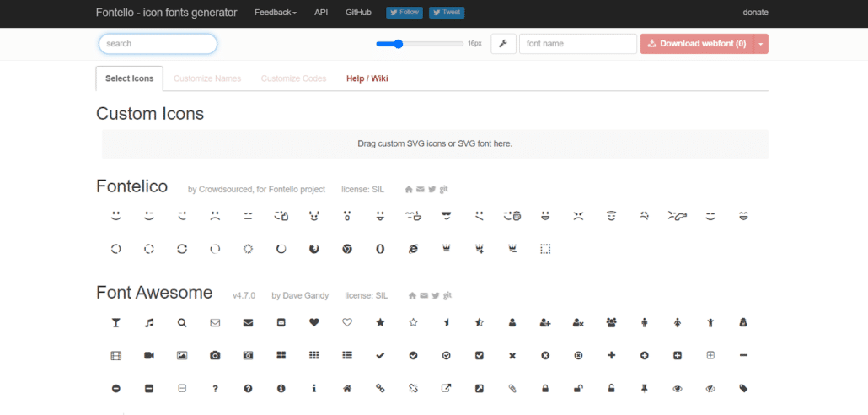Select the Chrome browser icon in Fontelico
The width and height of the screenshot is (868, 415).
click(347, 250)
